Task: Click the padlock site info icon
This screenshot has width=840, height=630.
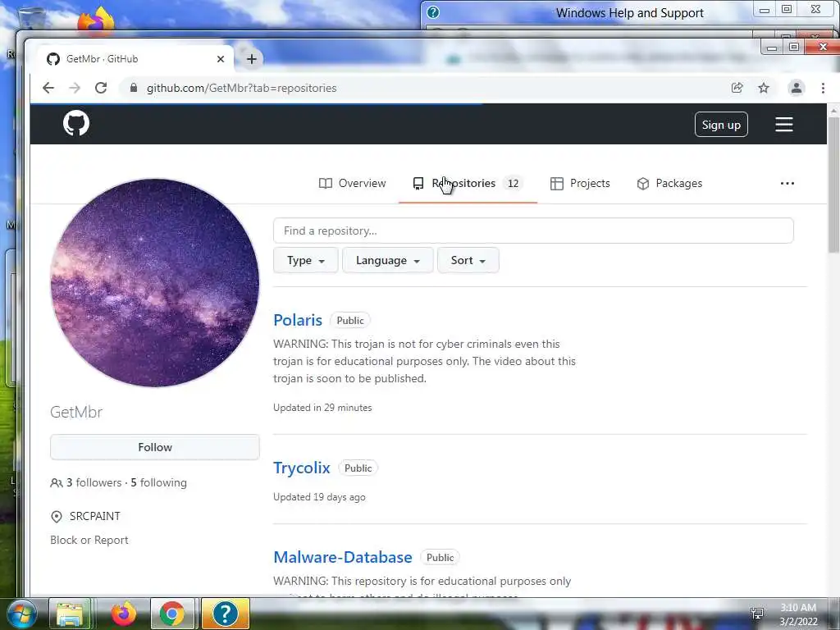Action: [x=134, y=88]
